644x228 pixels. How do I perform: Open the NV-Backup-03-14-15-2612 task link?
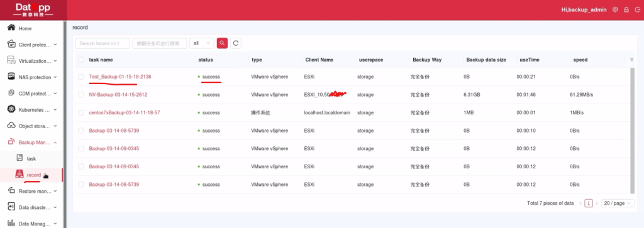coord(118,95)
